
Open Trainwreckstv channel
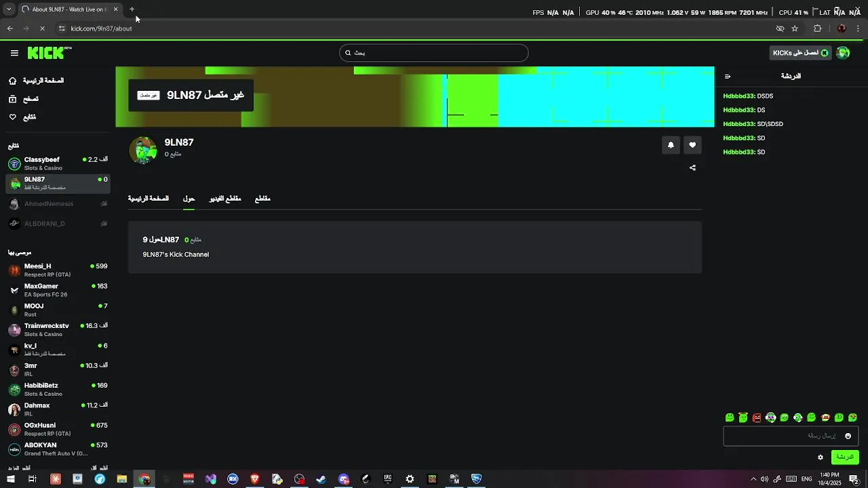tap(58, 330)
